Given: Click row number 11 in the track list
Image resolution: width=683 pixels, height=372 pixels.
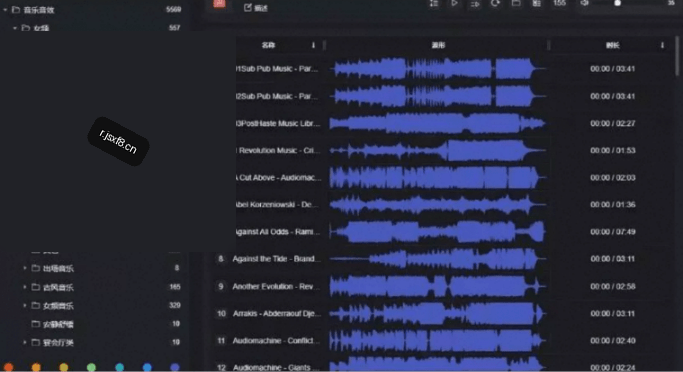Looking at the screenshot, I should [x=221, y=341].
